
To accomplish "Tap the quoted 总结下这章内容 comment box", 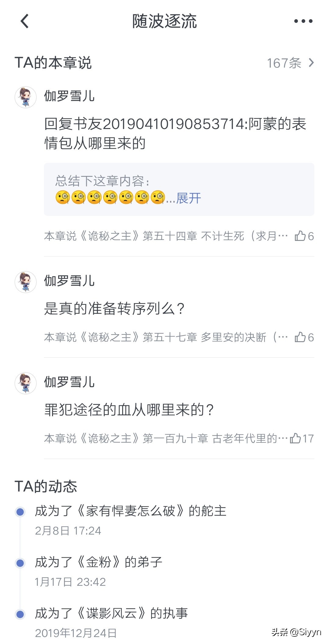I will (x=179, y=189).
